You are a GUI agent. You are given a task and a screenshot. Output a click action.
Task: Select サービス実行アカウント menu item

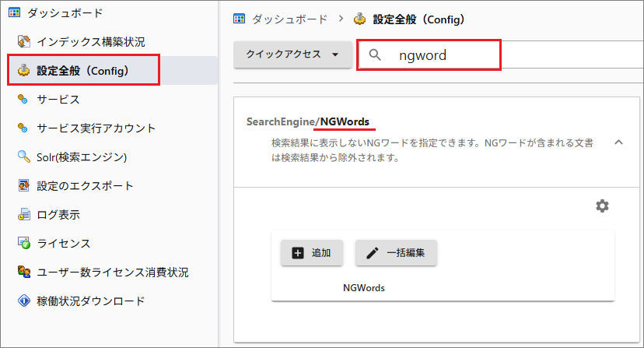point(96,128)
